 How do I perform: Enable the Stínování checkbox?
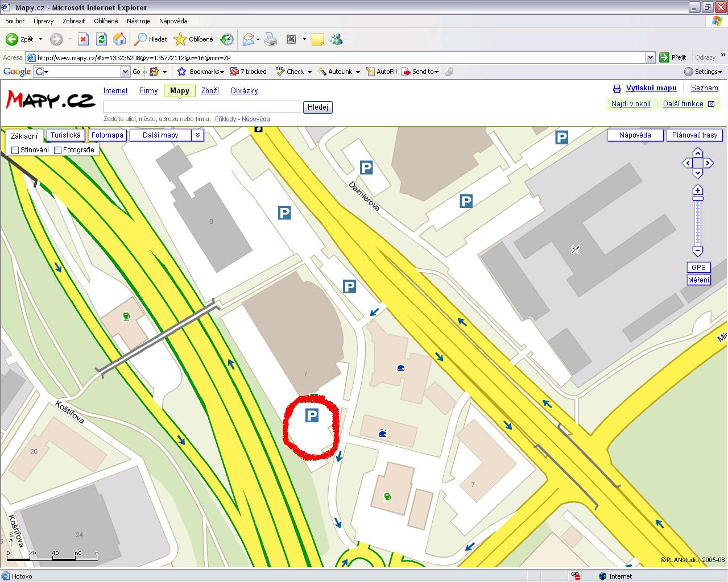tap(15, 150)
